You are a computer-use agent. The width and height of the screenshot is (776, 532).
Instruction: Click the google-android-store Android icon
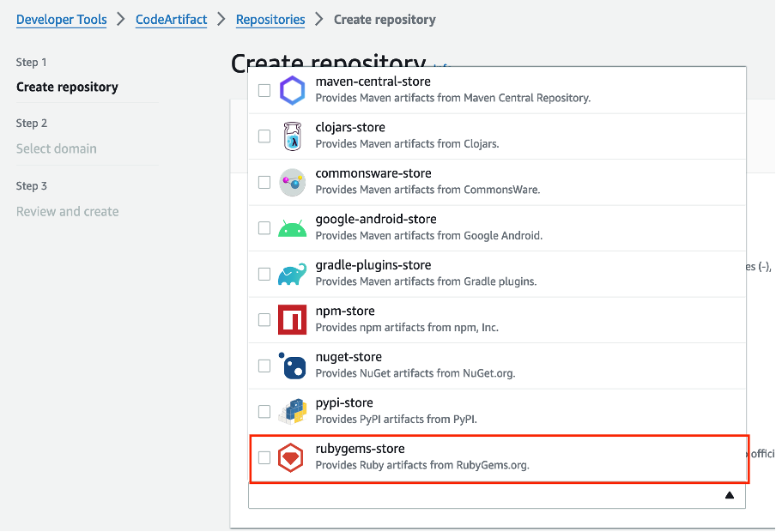pos(292,228)
